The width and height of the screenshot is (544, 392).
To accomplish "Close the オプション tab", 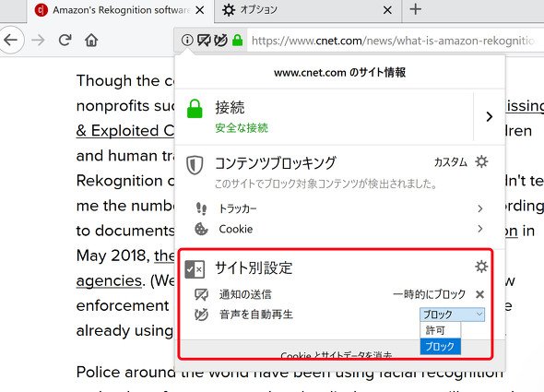I will [387, 10].
